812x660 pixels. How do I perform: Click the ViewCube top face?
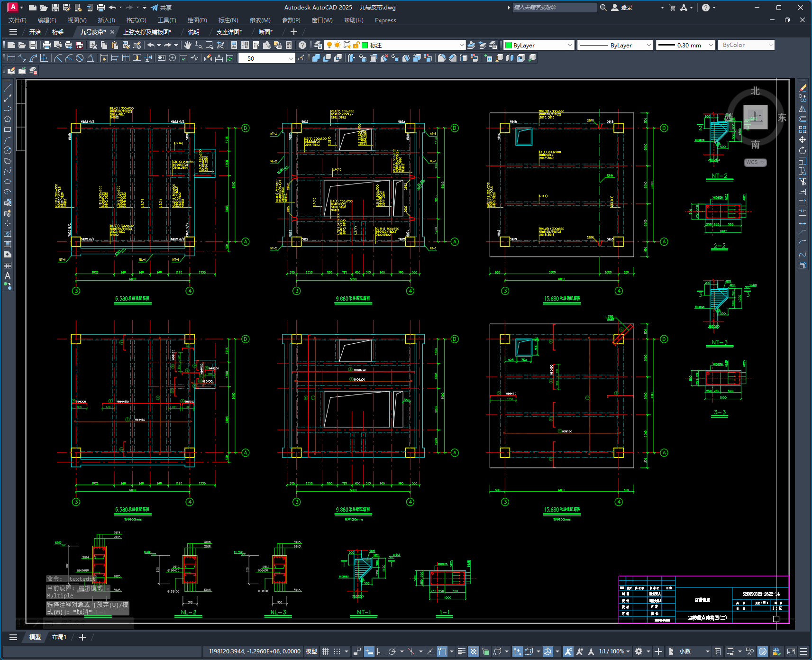pos(755,117)
